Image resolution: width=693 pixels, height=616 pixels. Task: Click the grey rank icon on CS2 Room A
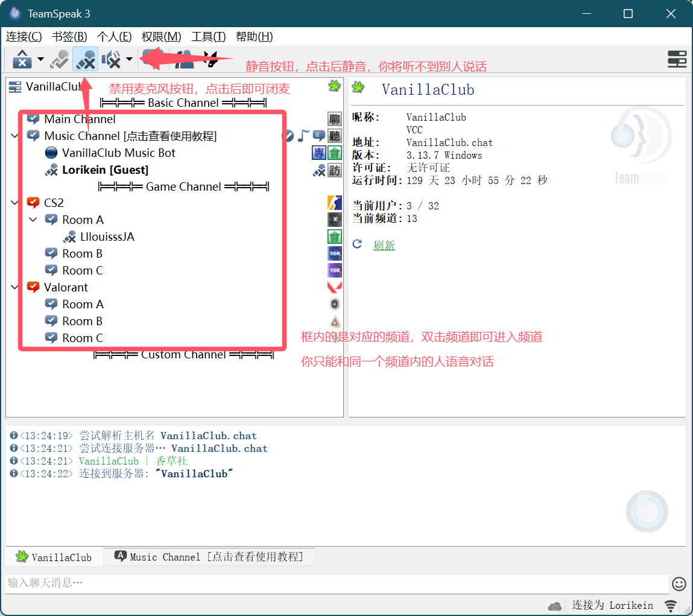coord(335,220)
